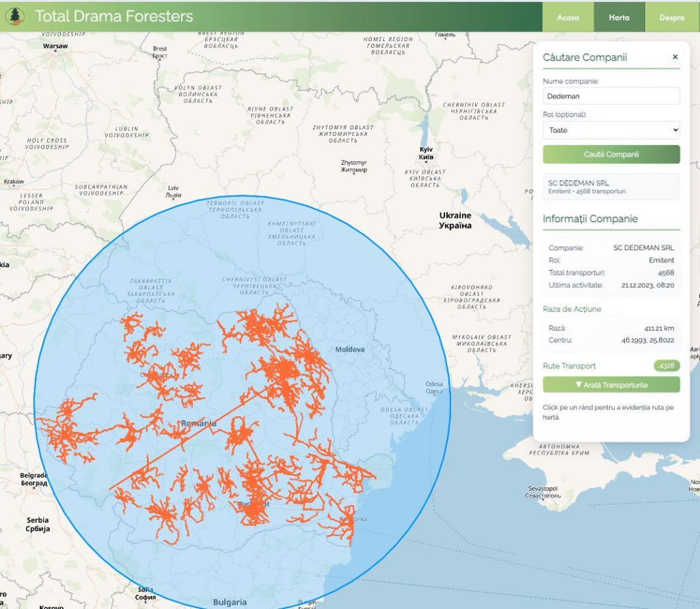Expand the Arată Transporturile list
The height and width of the screenshot is (609, 700).
[x=611, y=385]
